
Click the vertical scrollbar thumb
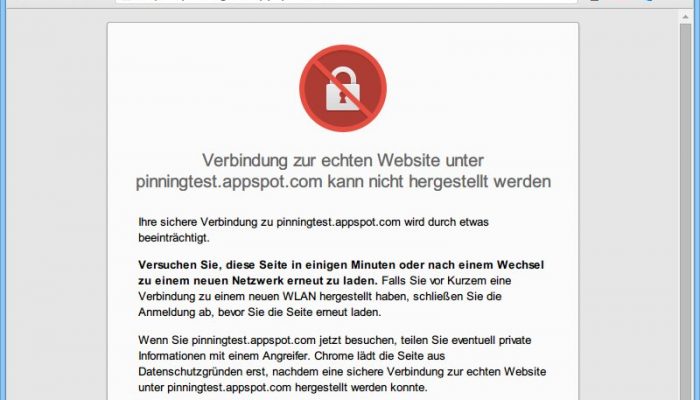[x=685, y=212]
